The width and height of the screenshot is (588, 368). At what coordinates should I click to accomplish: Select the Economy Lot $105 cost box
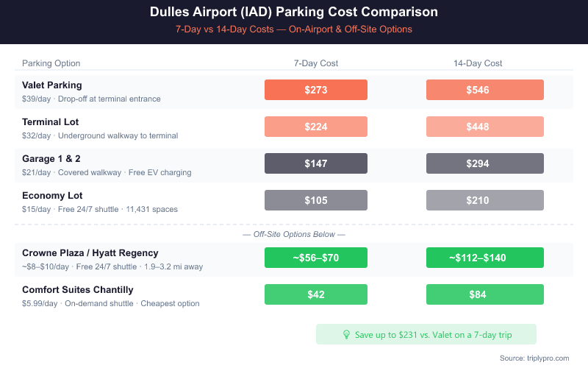316,200
